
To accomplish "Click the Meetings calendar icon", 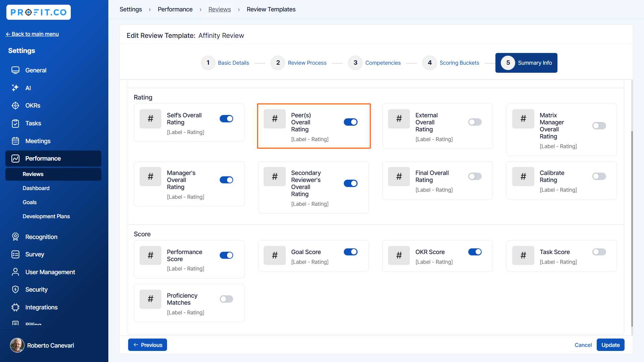I will 15,141.
